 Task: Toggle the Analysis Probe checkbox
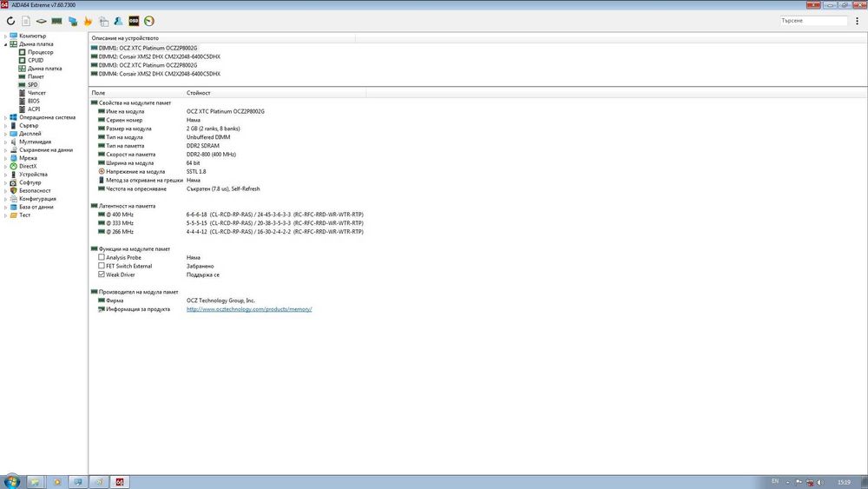coord(102,257)
